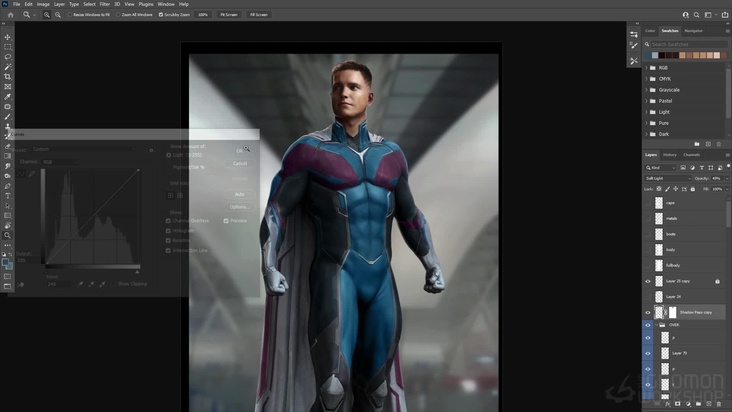Pick the first blue recent swatch
732x412 pixels.
coord(648,56)
